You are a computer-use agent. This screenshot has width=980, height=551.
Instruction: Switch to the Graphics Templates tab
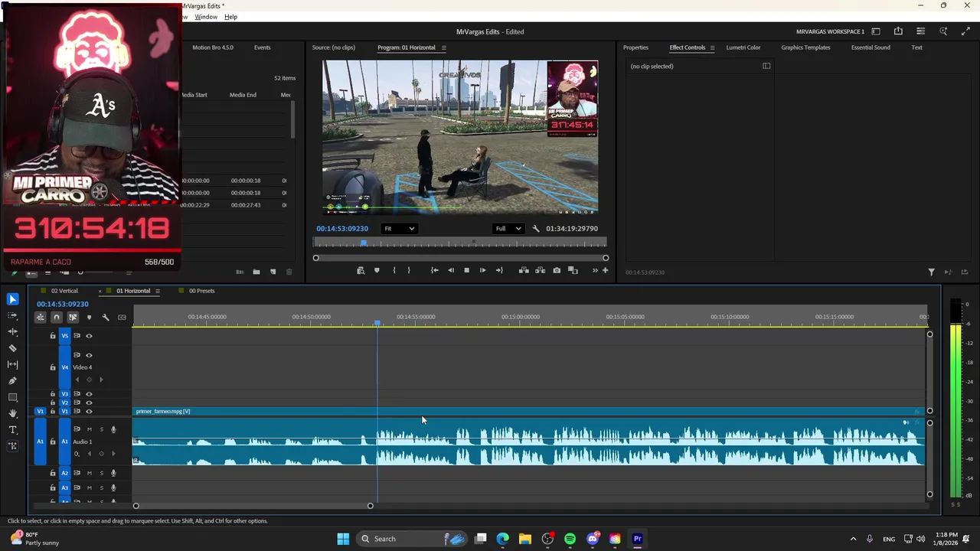pyautogui.click(x=805, y=47)
